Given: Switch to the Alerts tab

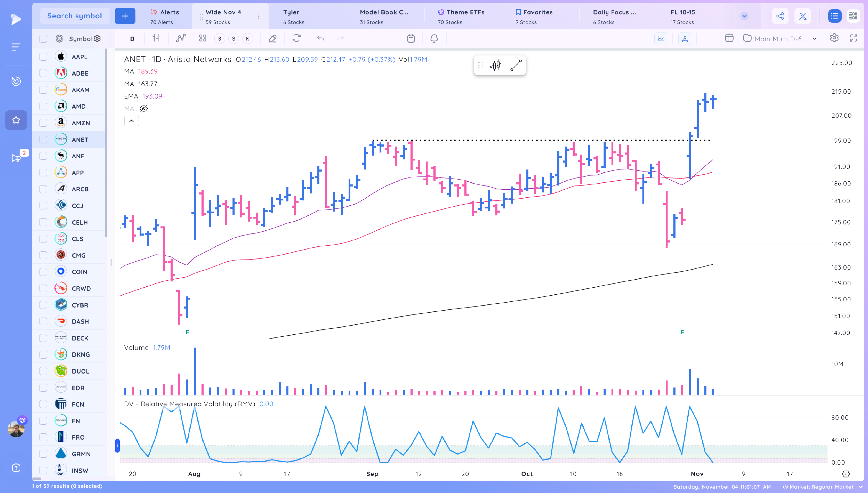Looking at the screenshot, I should pyautogui.click(x=165, y=17).
